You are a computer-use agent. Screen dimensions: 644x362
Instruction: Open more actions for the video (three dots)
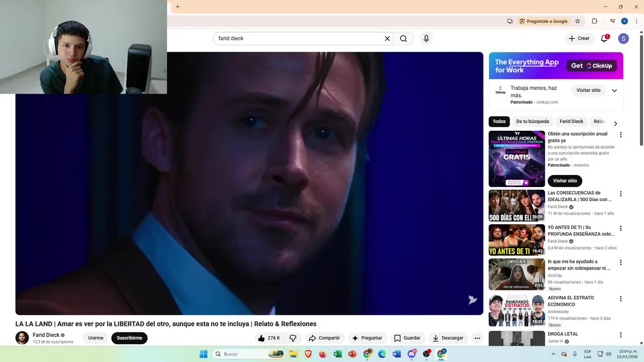pyautogui.click(x=477, y=338)
